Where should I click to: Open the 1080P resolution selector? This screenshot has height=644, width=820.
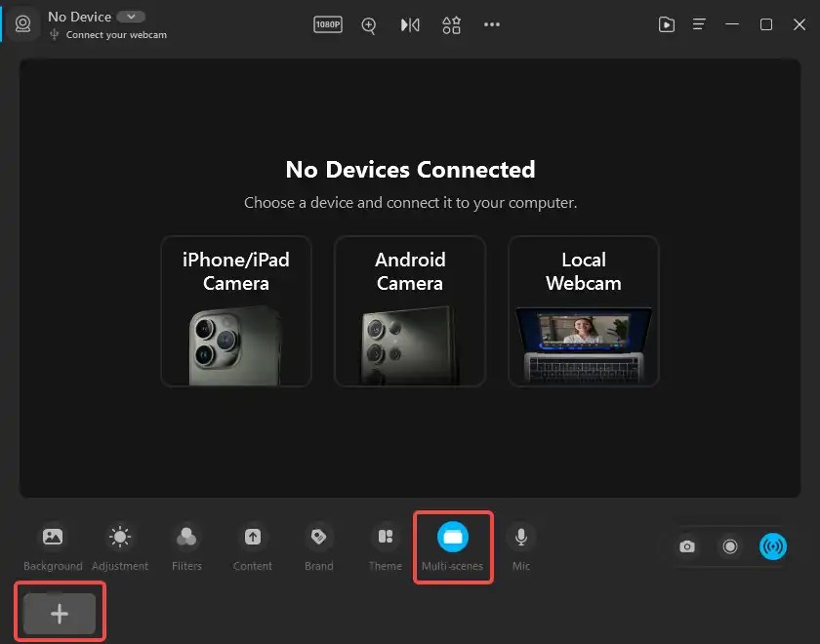pos(328,25)
